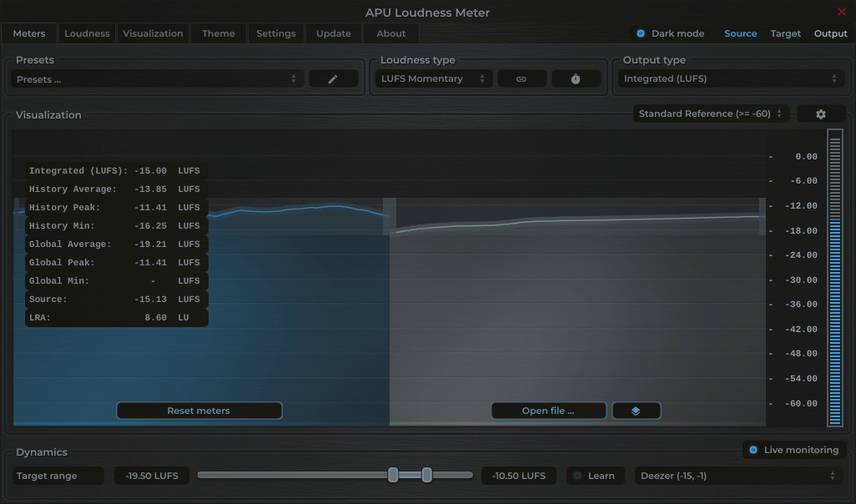Click the -19.50 LUFS value field
Viewport: 856px width, 504px height.
(x=151, y=475)
